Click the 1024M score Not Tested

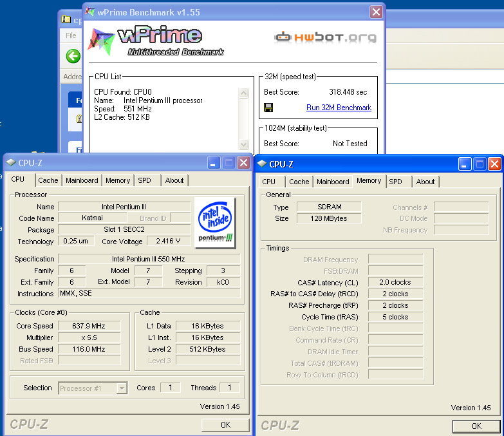pyautogui.click(x=350, y=144)
